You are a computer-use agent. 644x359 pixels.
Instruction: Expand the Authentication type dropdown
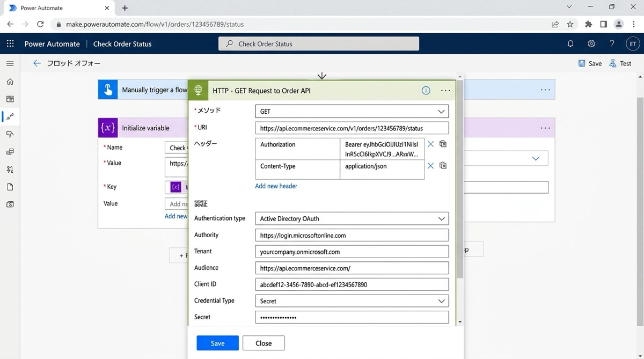[441, 219]
